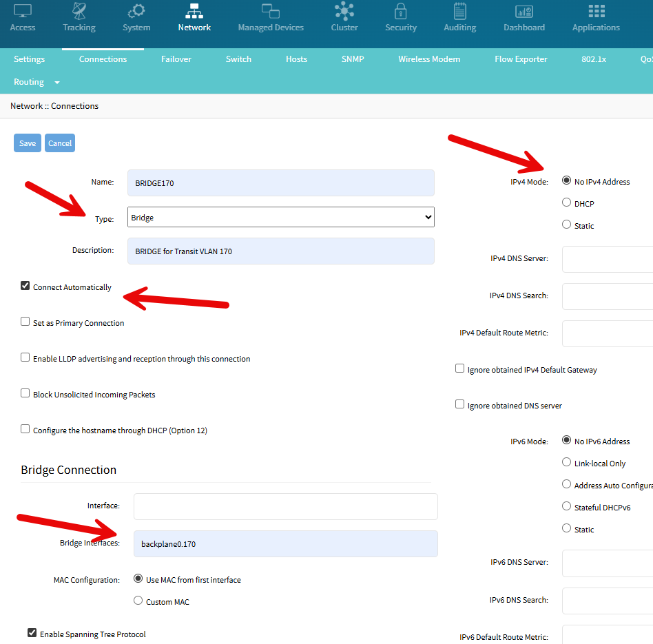Switch to the SNMP tab

[x=352, y=59]
